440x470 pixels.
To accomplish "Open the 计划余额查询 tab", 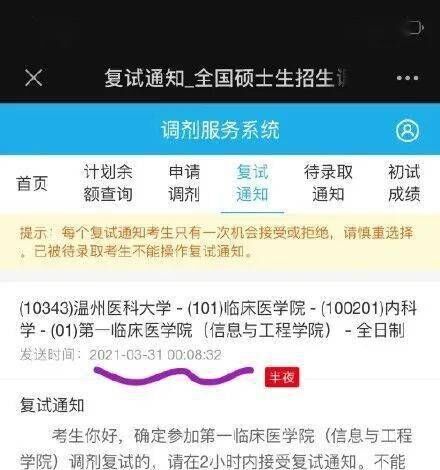I will point(108,183).
